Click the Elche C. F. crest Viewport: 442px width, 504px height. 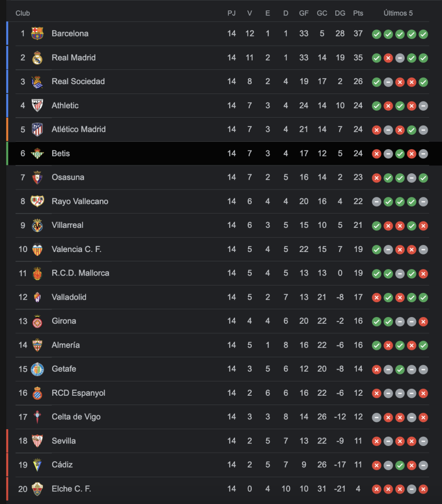pyautogui.click(x=37, y=489)
